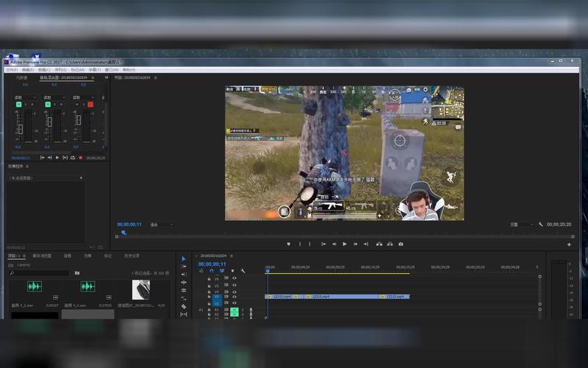Viewport: 588px width, 368px height.
Task: Toggle nest sequences option in timeline header
Action: point(201,271)
